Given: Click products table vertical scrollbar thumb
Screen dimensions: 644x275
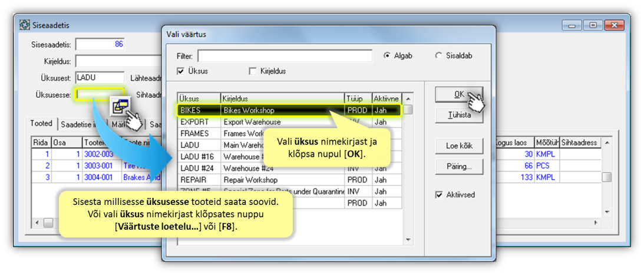Looking at the screenshot, I should point(607,177).
